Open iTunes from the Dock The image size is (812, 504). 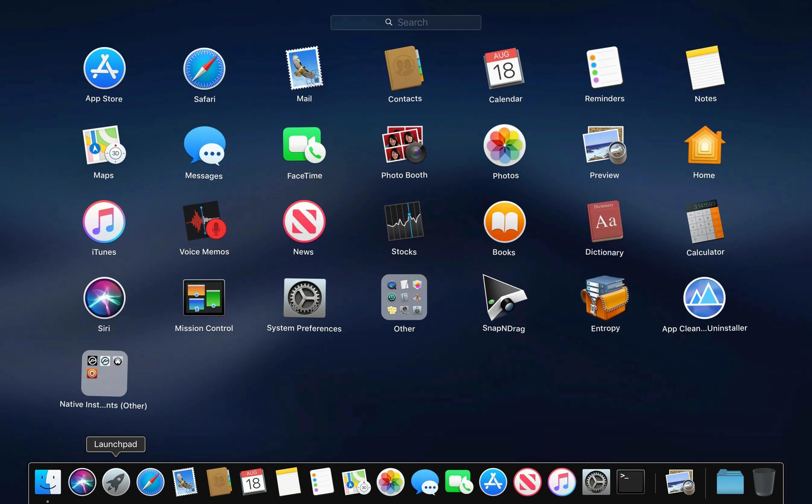pos(562,482)
